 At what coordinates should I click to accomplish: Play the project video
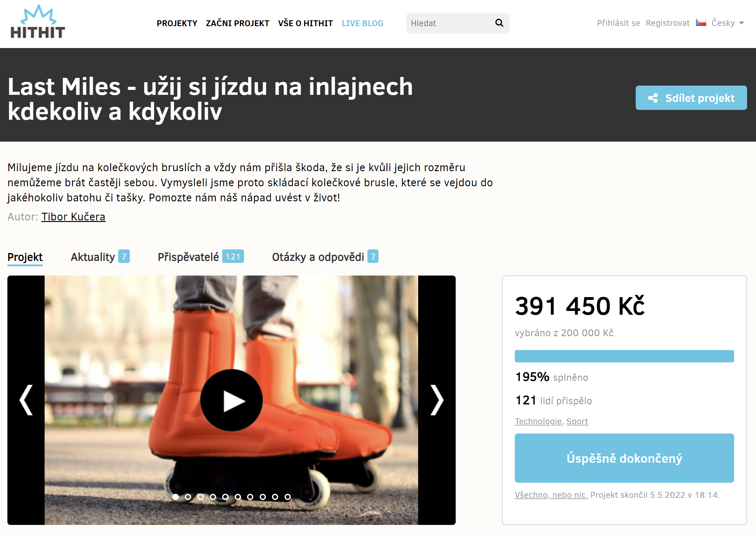pos(231,400)
